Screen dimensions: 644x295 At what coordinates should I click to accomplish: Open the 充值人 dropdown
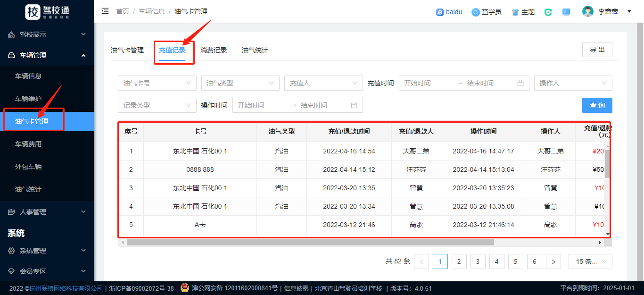coord(323,83)
